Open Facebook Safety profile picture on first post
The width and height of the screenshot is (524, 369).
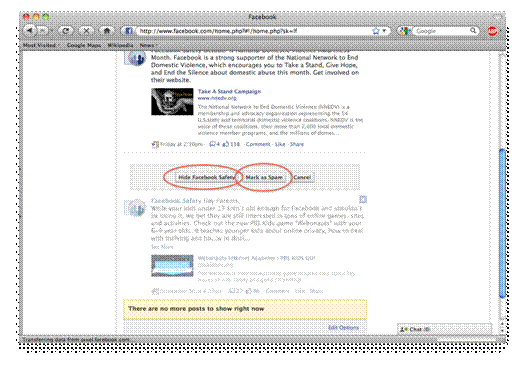click(135, 59)
